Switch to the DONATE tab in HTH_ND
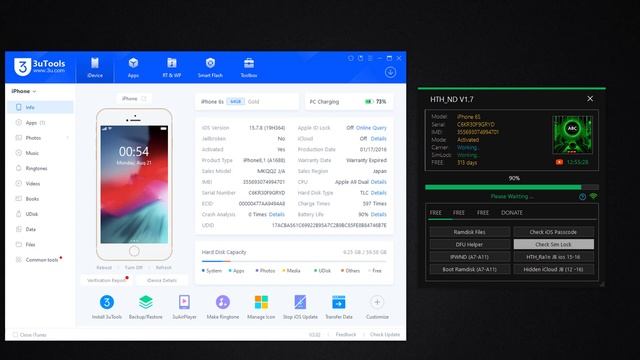Viewport: 640px width, 360px height. [511, 213]
